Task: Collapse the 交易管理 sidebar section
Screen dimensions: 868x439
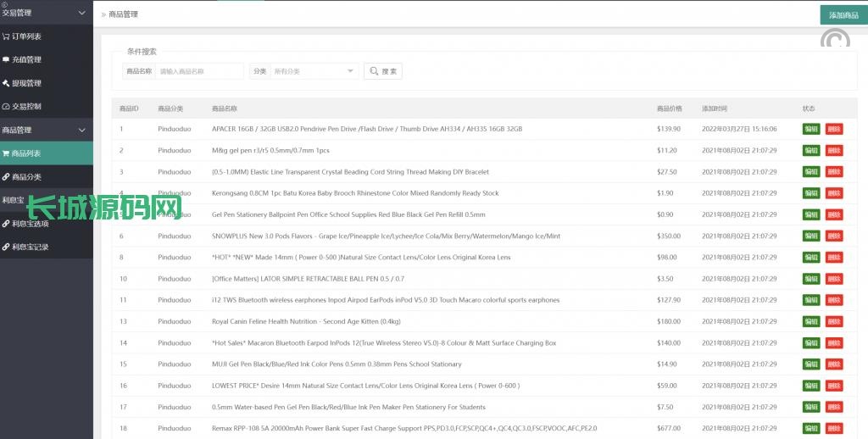Action: point(81,13)
